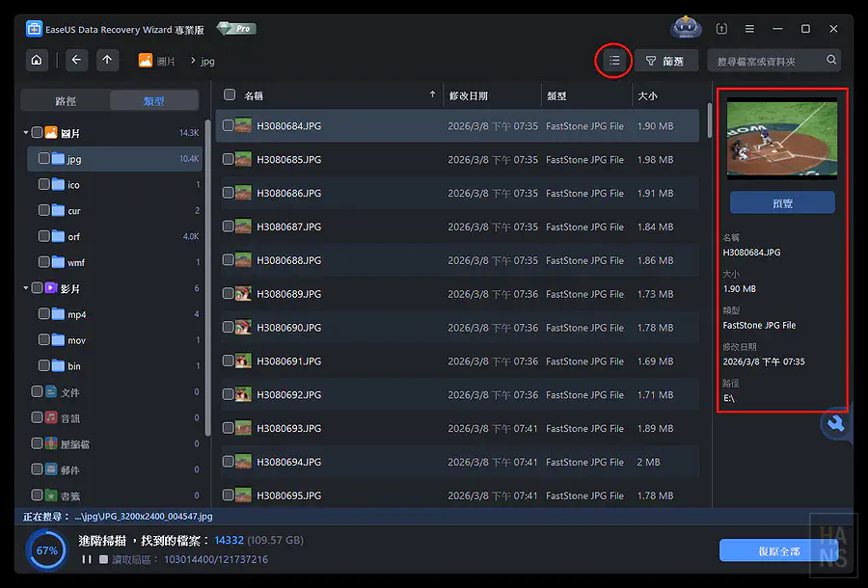Click the floating wrench repair tool
868x588 pixels.
tap(836, 423)
